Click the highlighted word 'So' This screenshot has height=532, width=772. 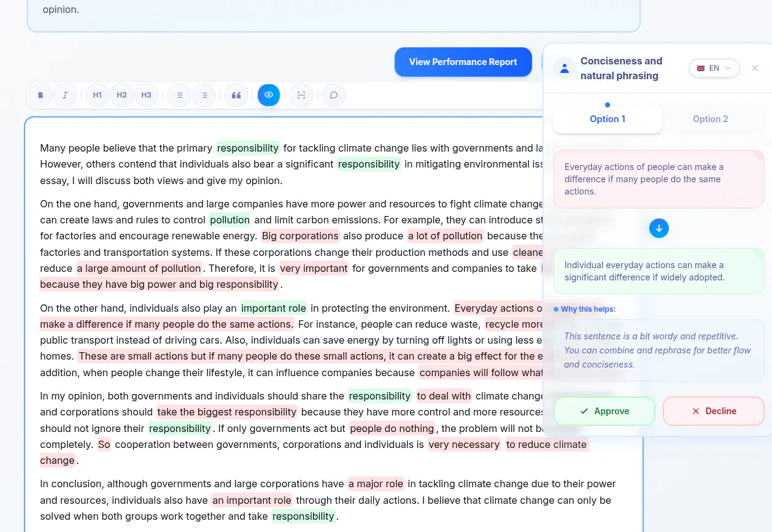[x=104, y=444]
